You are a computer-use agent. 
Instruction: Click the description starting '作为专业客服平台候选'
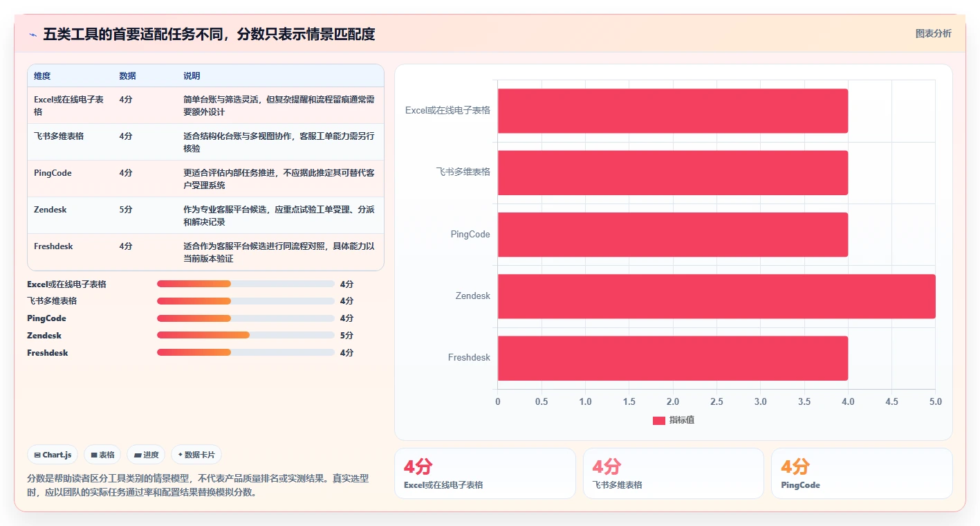coord(279,215)
